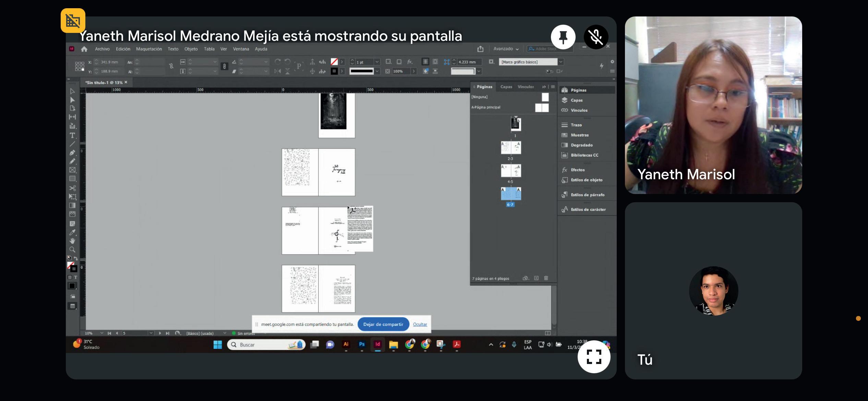Click the Ocultar link
Screen dimensions: 868x401
pos(420,324)
